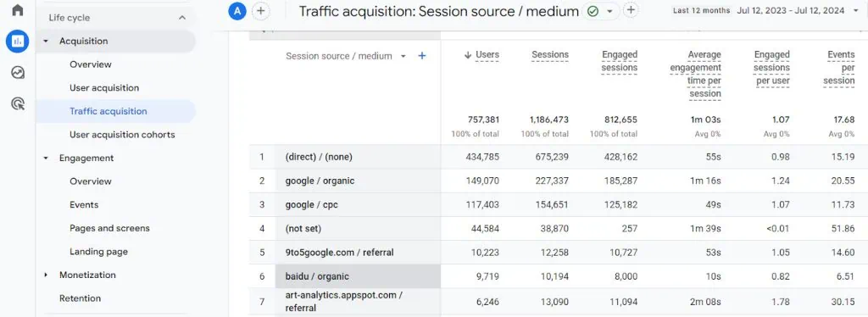Open the Reports bar chart icon
This screenshot has width=868, height=317.
pos(17,42)
